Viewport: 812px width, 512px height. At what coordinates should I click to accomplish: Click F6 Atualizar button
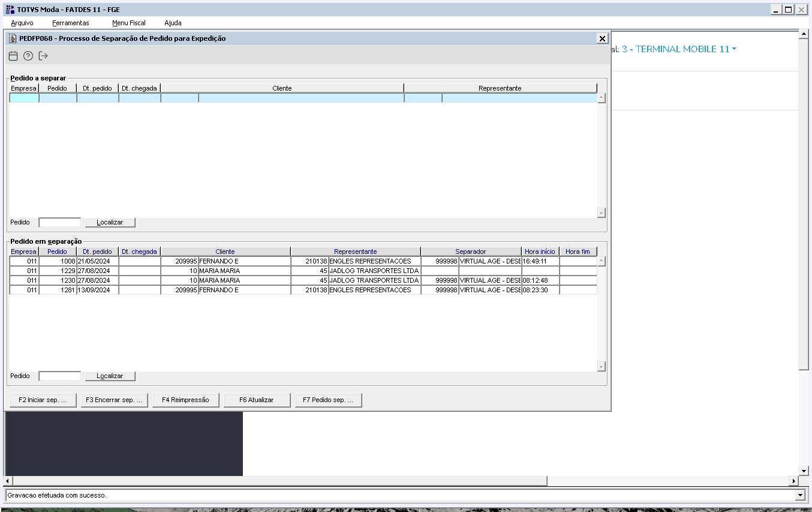tap(257, 400)
